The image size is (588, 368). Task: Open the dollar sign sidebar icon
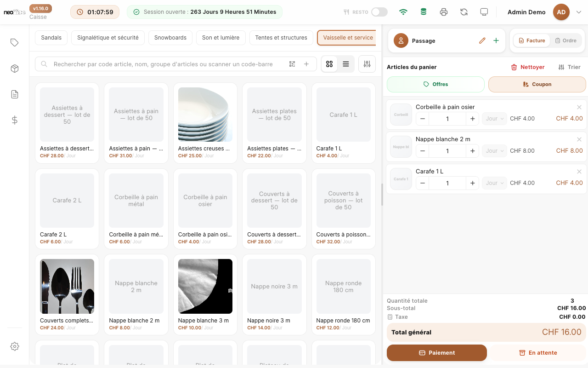click(15, 120)
